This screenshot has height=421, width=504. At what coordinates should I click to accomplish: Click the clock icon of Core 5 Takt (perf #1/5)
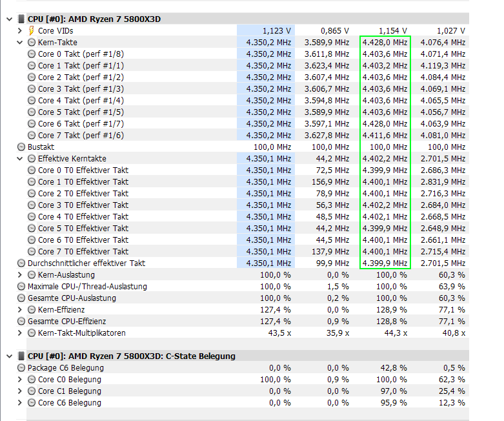click(x=32, y=112)
